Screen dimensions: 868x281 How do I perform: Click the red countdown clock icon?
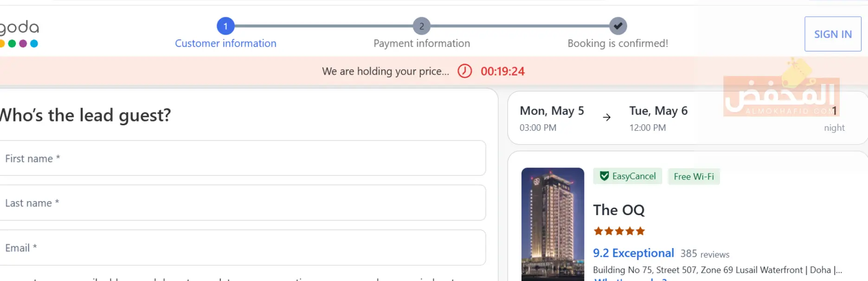pos(464,71)
